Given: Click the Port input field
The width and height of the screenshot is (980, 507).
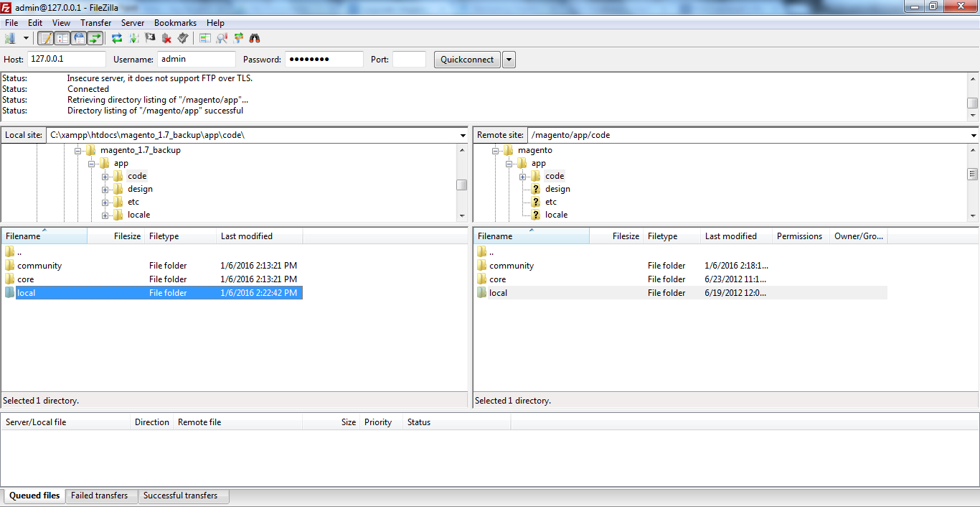Looking at the screenshot, I should tap(409, 60).
